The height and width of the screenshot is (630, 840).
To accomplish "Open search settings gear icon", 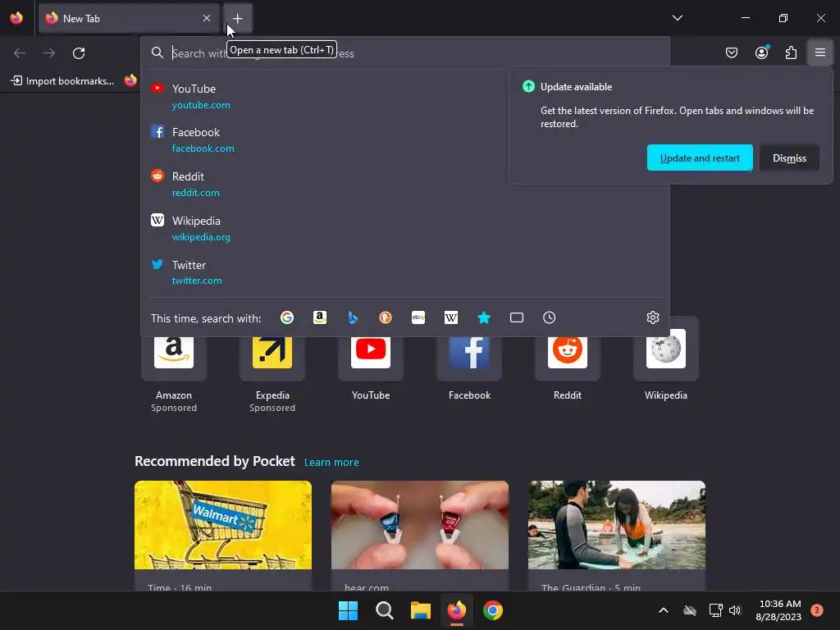I will pos(652,317).
